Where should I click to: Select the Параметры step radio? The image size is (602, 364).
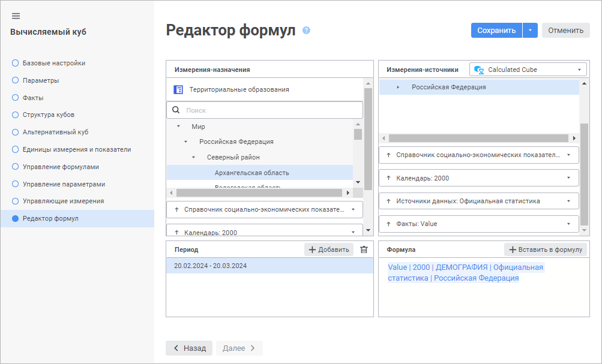point(16,80)
